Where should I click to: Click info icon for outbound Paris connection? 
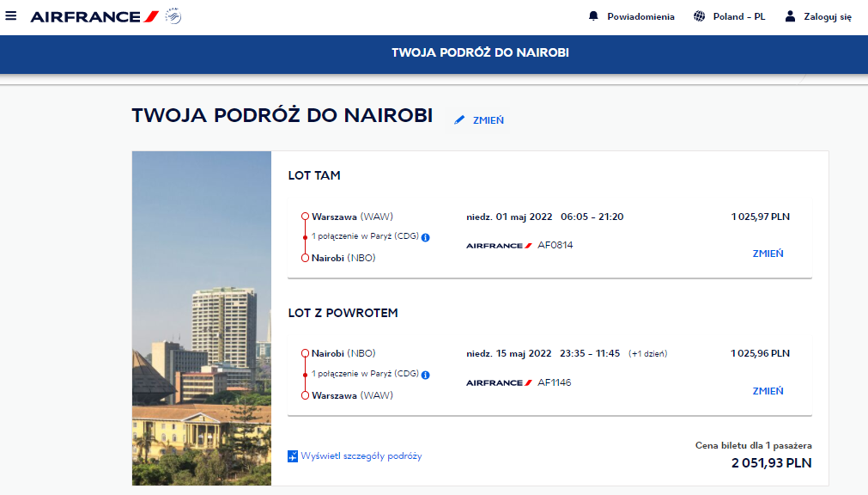(x=425, y=237)
